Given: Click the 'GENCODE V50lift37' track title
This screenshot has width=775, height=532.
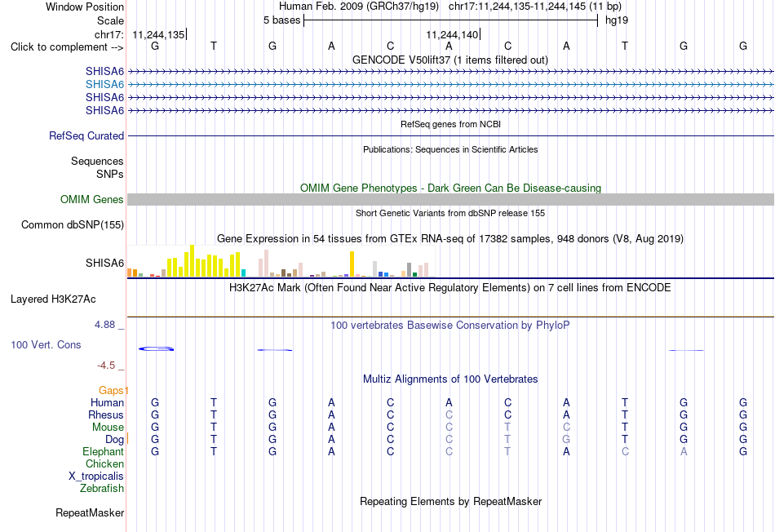Looking at the screenshot, I should point(450,60).
